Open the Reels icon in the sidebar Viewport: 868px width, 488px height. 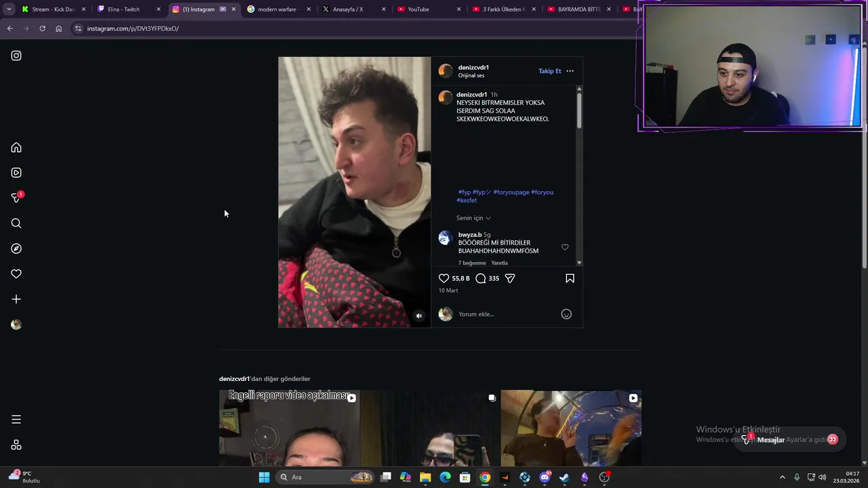point(16,173)
